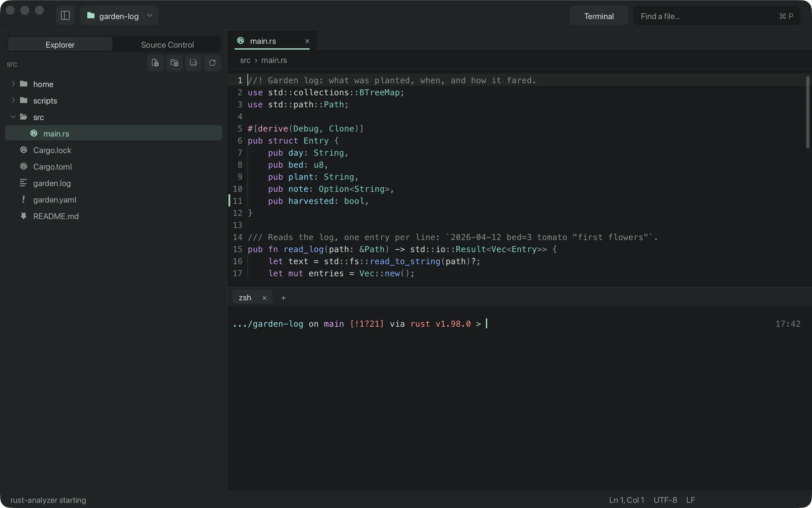This screenshot has height=508, width=812.
Task: Click the Rust icon on main.rs tab
Action: pos(241,41)
